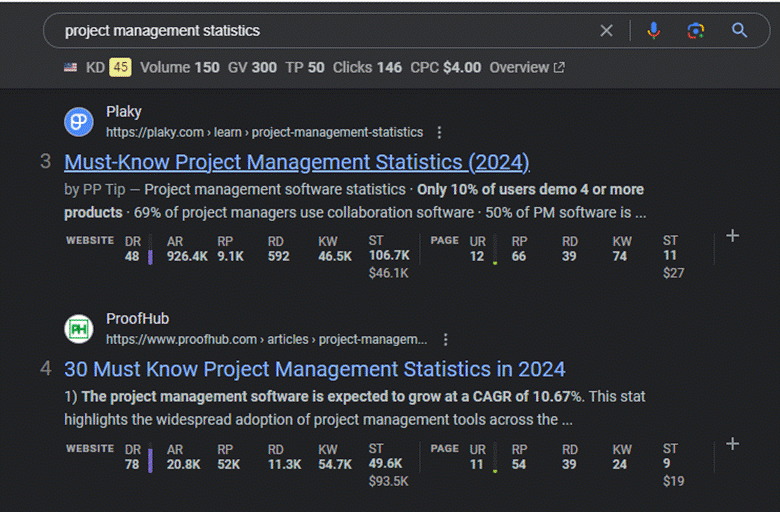Click ProofHub page UR value 11
This screenshot has height=512, width=780.
pyautogui.click(x=477, y=464)
